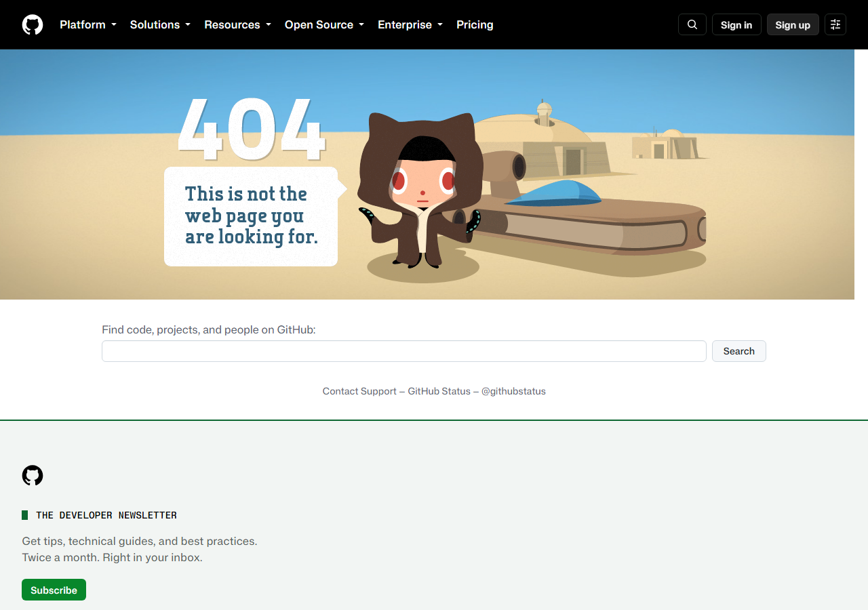Image resolution: width=868 pixels, height=610 pixels.
Task: Click the GitHub logo in the footer
Action: tap(33, 475)
